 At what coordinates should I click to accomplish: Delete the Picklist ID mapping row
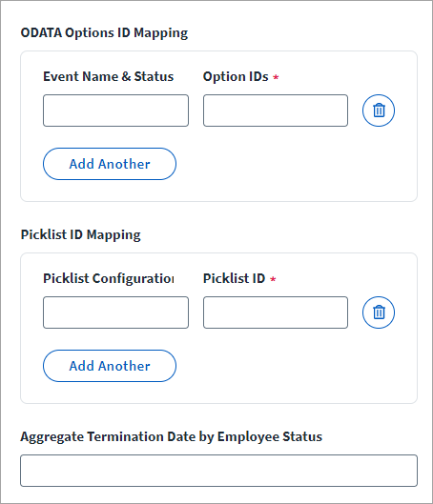(379, 312)
